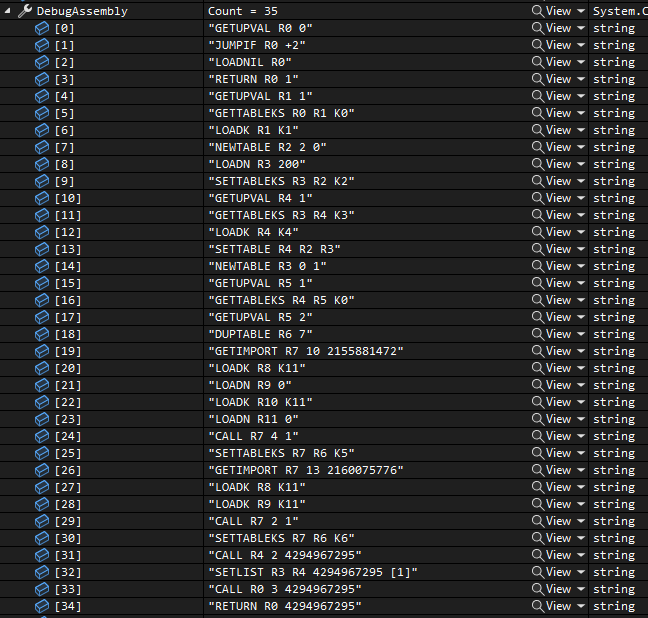Open View dropdown arrow for "RETURN R0 1"
Viewport: 648px width, 618px height.
(581, 79)
